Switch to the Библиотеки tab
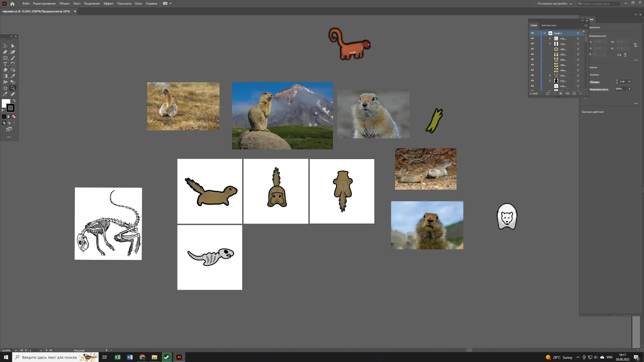 [x=549, y=25]
